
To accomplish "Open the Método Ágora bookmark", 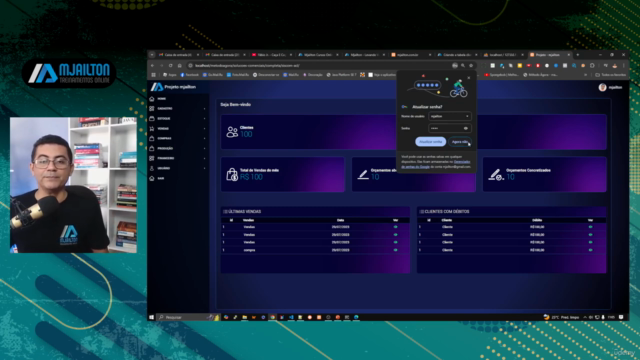I will click(540, 75).
